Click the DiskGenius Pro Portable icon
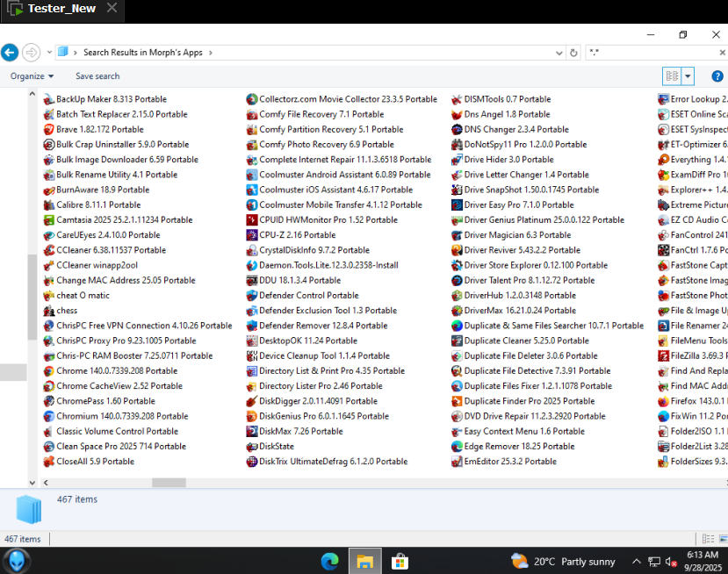The height and width of the screenshot is (574, 728). pyautogui.click(x=252, y=416)
